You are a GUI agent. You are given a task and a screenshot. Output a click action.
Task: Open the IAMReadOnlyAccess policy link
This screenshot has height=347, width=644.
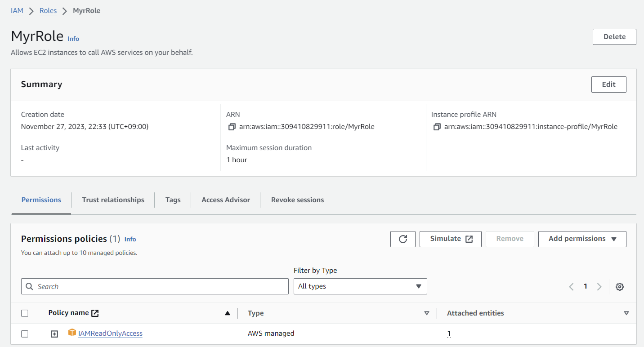[x=110, y=334]
